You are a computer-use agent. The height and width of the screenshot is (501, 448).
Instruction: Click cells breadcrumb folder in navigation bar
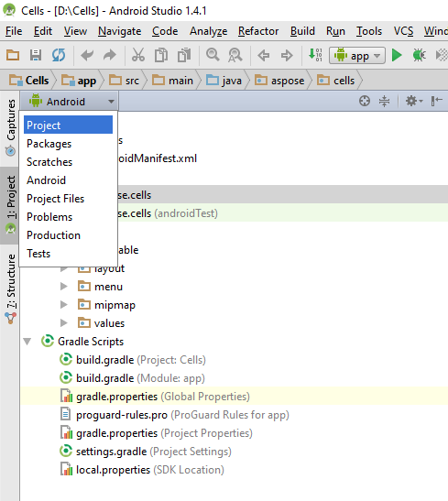pyautogui.click(x=335, y=81)
